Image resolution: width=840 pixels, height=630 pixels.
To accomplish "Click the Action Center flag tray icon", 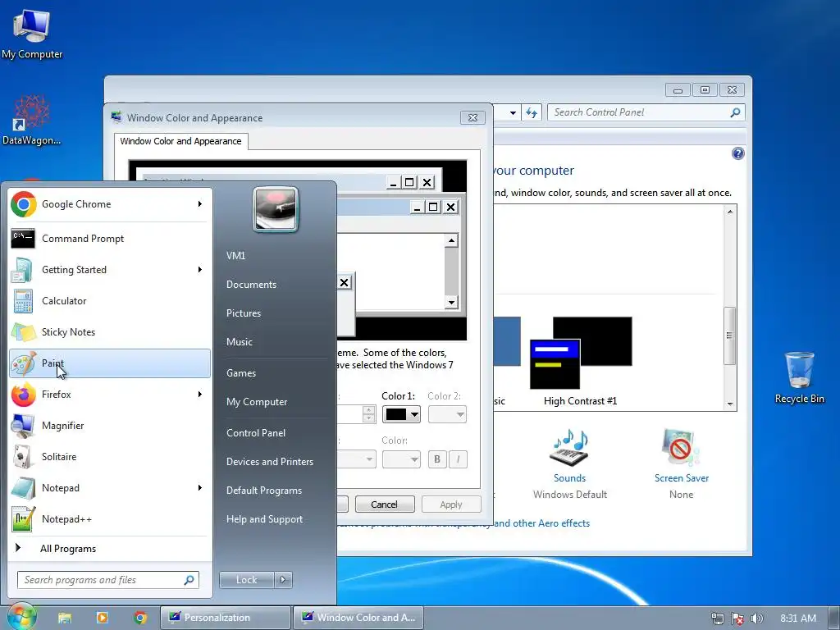I will point(737,619).
